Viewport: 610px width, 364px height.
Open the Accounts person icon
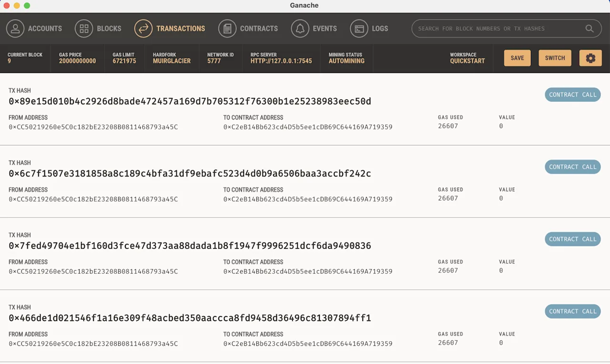coord(15,29)
